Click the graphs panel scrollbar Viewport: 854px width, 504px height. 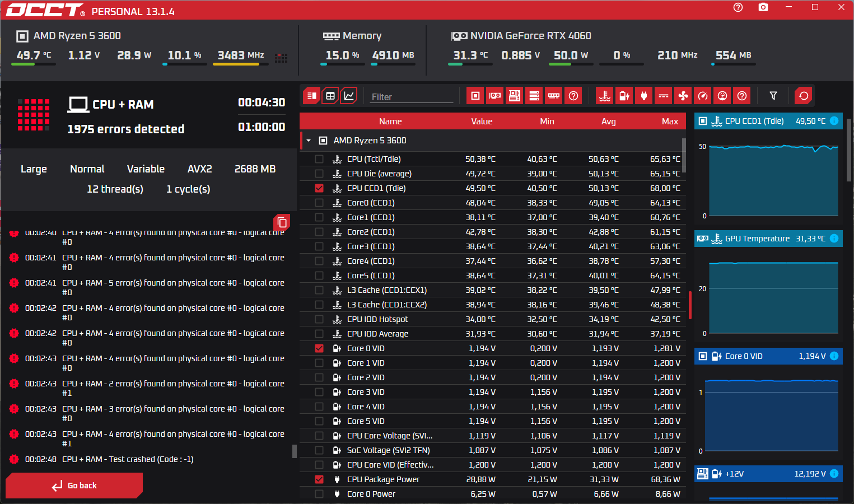[x=850, y=150]
